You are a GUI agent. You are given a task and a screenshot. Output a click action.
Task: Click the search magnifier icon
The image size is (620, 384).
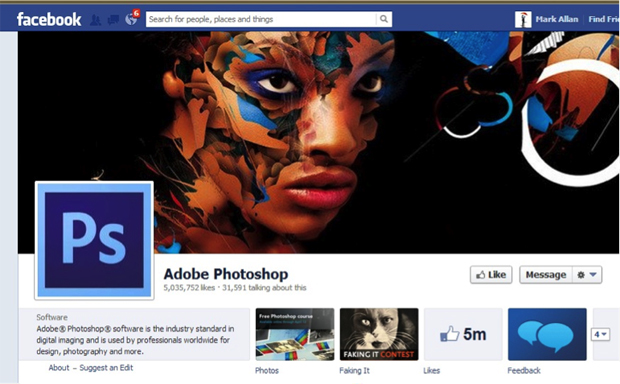coord(384,19)
